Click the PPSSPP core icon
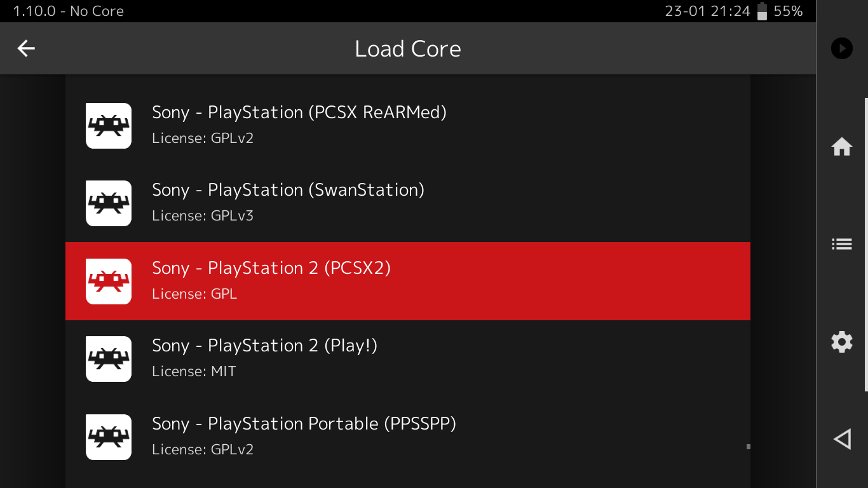 108,437
